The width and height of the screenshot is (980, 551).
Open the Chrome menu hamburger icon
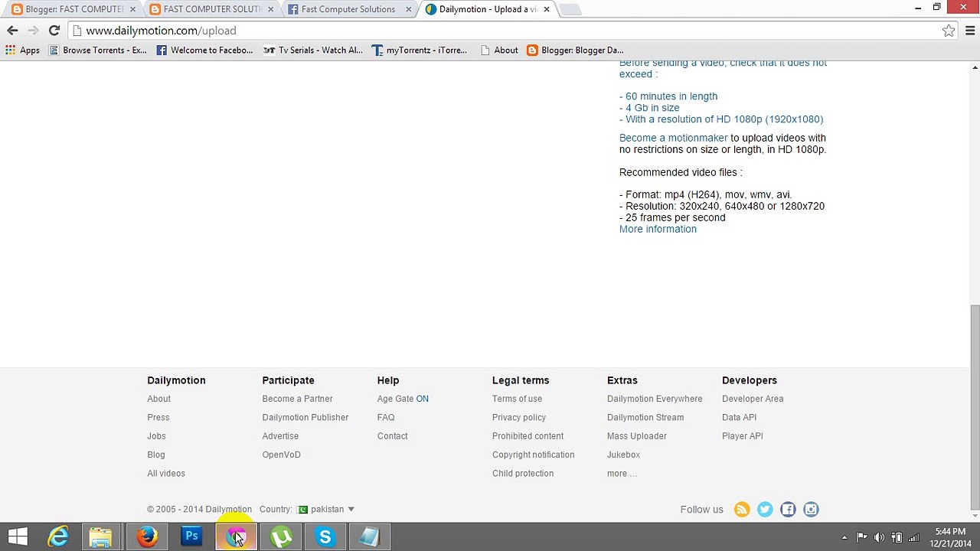(x=970, y=31)
